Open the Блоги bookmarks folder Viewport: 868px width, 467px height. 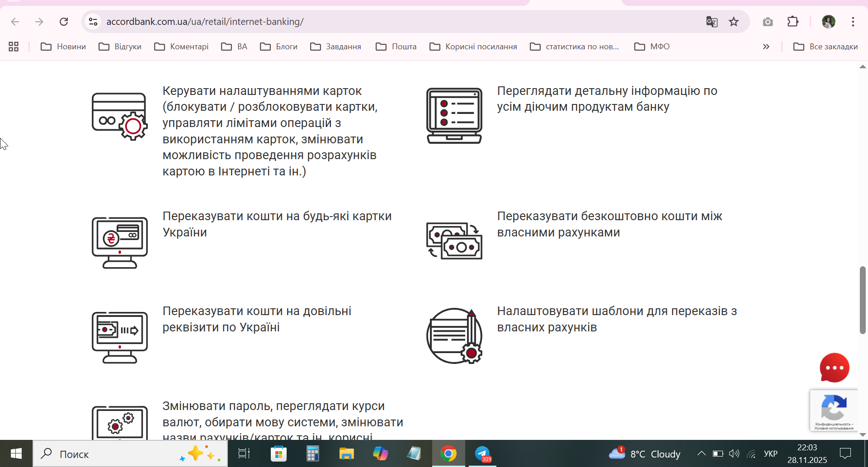279,47
